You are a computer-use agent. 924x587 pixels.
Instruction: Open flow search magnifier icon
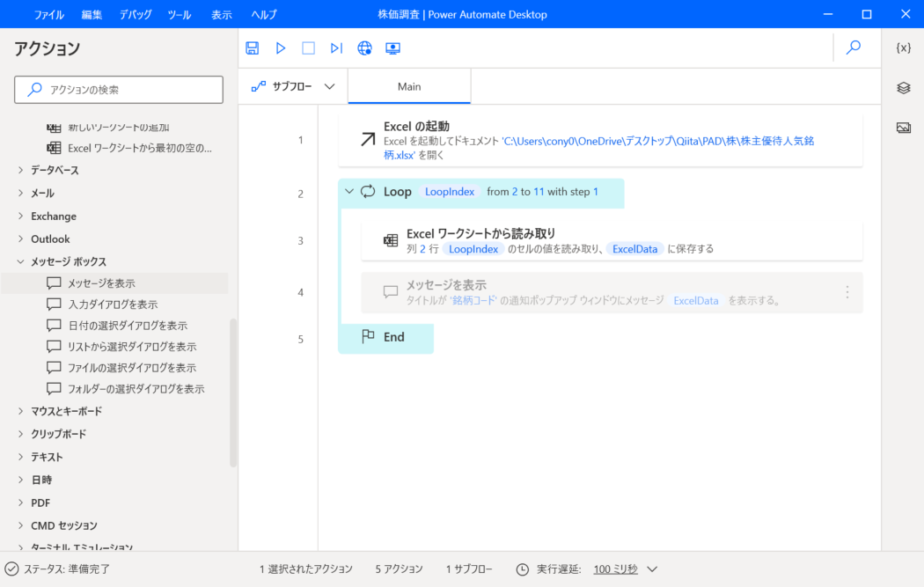click(854, 48)
